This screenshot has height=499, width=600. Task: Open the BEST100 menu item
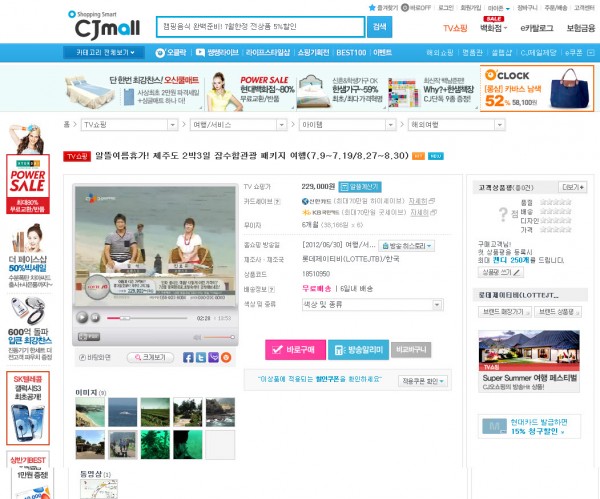(x=351, y=52)
